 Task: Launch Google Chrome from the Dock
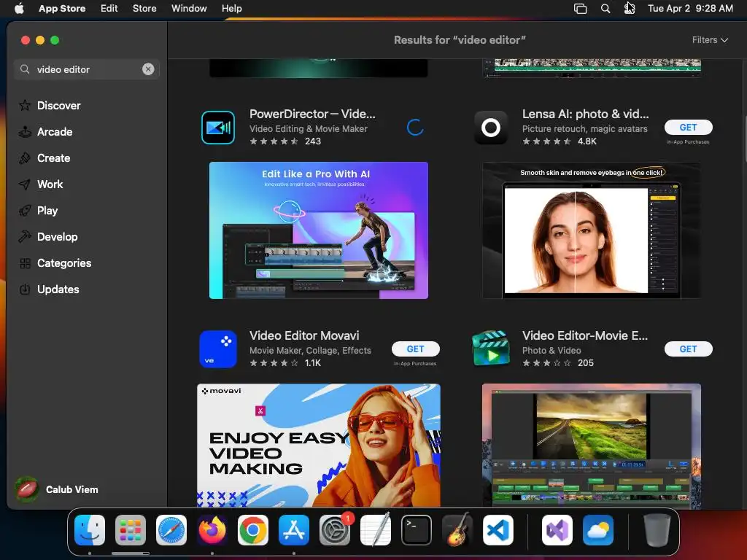coord(253,530)
